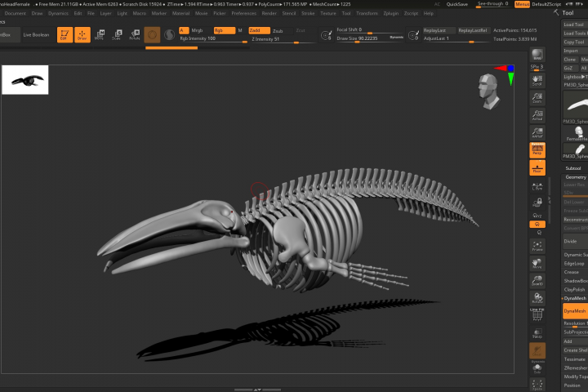The image size is (588, 392).
Task: Click the AAHalf icon
Action: click(x=537, y=132)
